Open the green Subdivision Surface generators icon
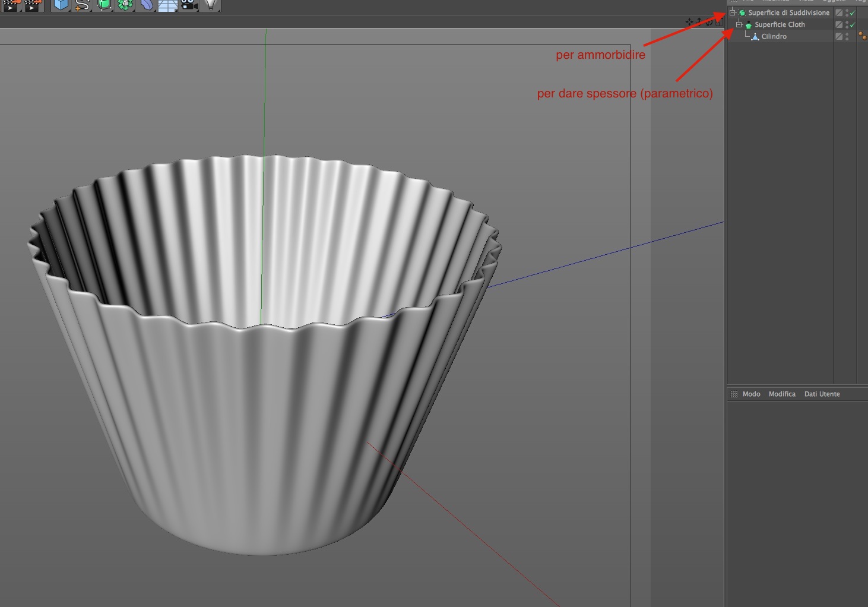The image size is (868, 607). point(104,5)
